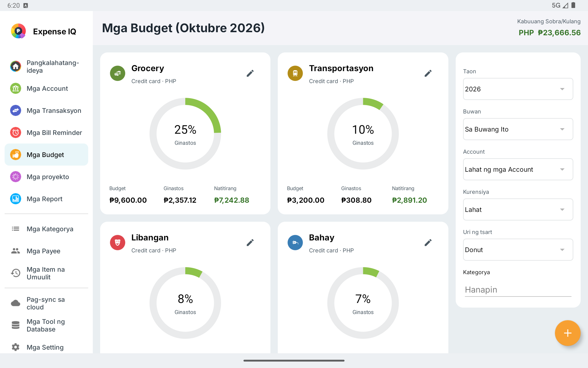Click the Bahay category icon
588x368 pixels.
(295, 243)
